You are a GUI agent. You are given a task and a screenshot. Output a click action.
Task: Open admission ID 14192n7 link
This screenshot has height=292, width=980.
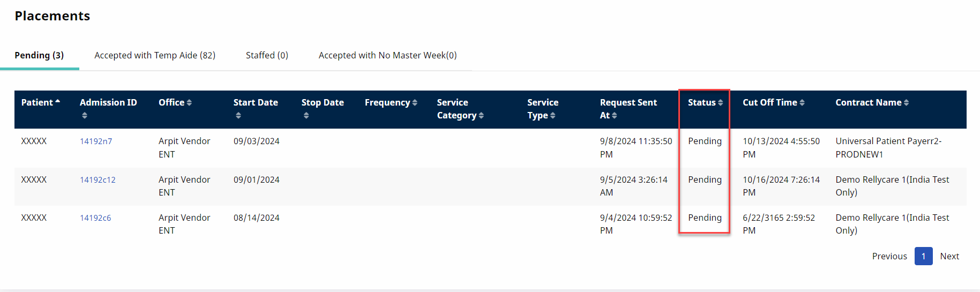click(96, 141)
